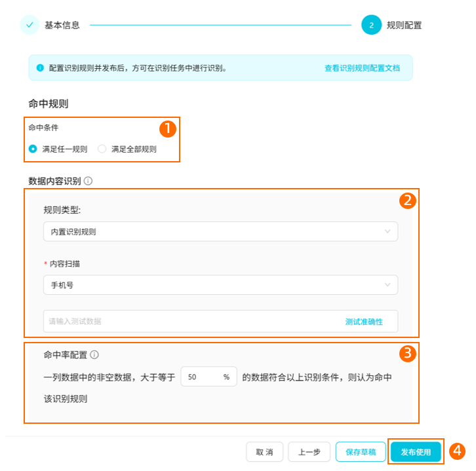Click the 数据内容识别 section label

tap(54, 181)
